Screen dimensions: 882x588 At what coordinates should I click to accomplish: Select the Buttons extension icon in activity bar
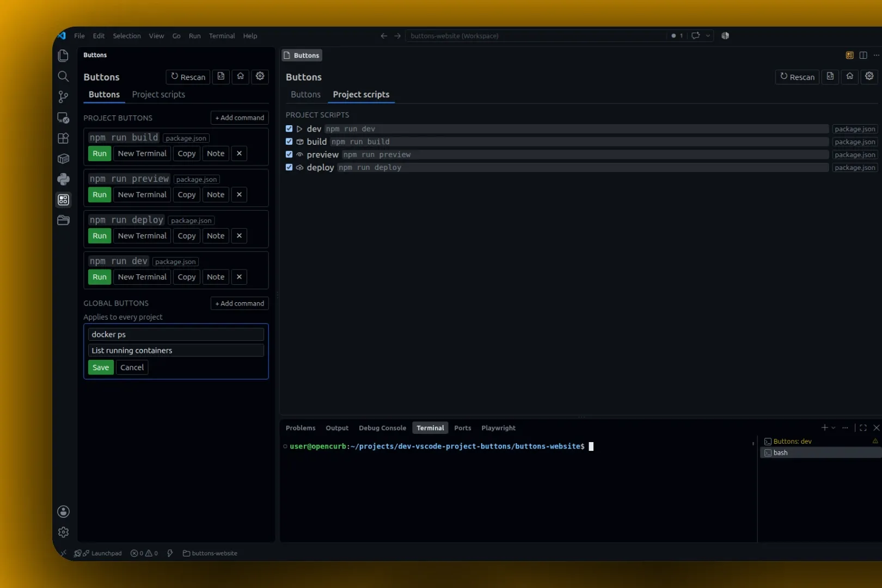(63, 200)
